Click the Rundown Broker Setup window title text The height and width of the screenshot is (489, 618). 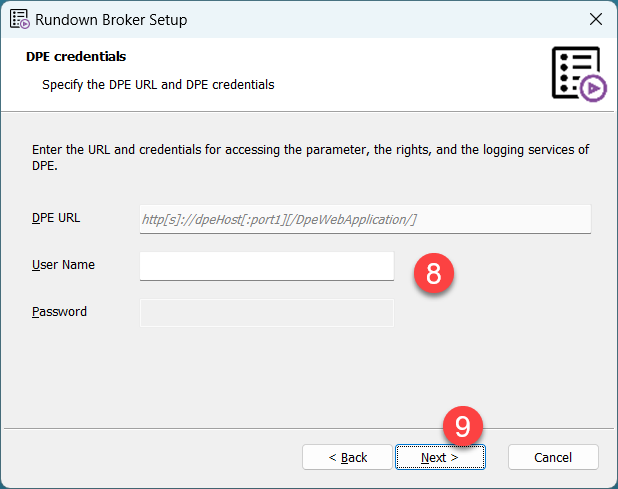click(x=111, y=19)
